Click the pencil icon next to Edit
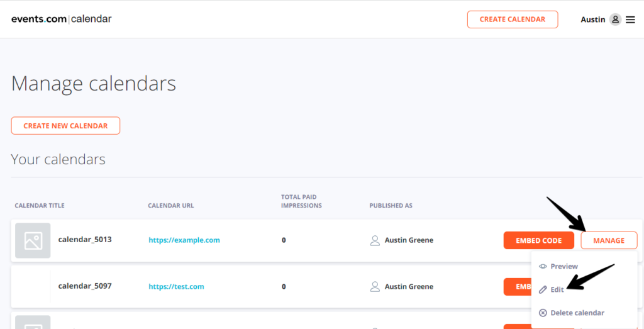This screenshot has width=644, height=329. pyautogui.click(x=543, y=289)
